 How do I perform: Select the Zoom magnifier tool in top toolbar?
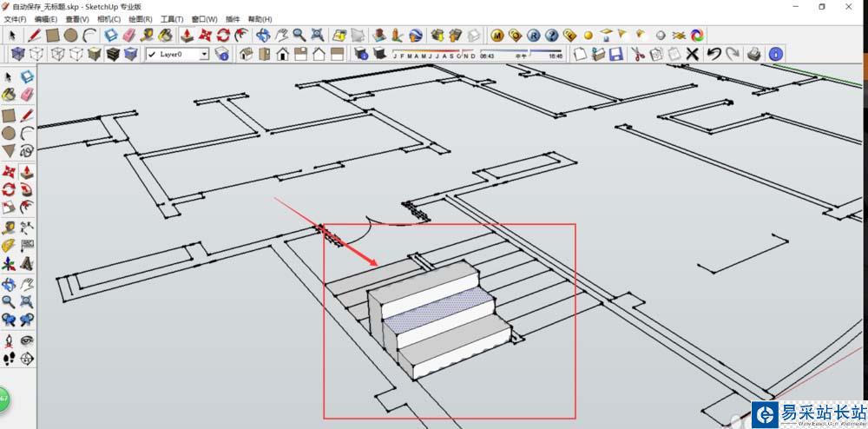299,36
